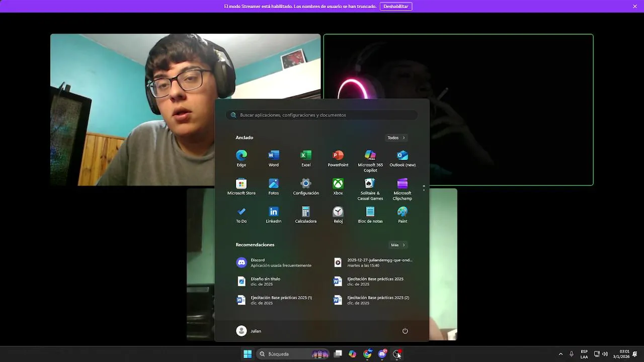Screen dimensions: 644x362
Task: Open Chrome from the taskbar
Action: tap(368, 354)
